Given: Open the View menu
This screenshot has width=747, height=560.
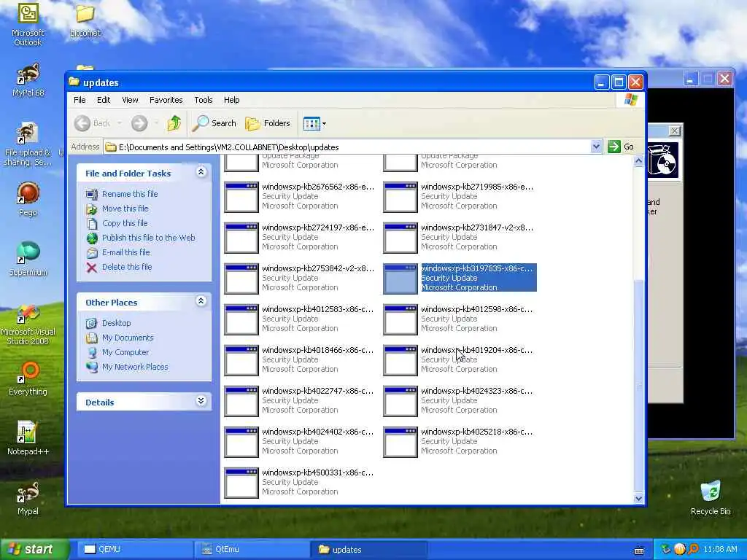Looking at the screenshot, I should (130, 100).
